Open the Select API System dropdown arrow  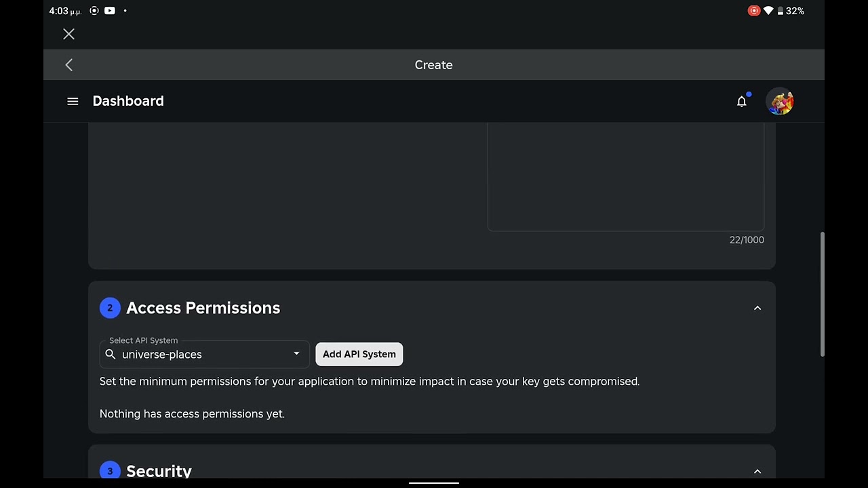pos(296,354)
